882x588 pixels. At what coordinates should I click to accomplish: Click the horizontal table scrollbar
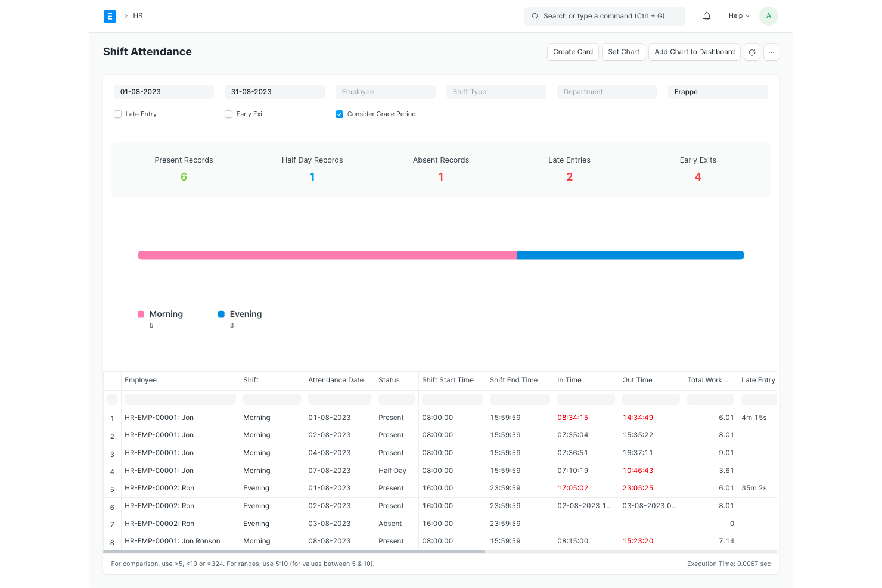(x=294, y=552)
